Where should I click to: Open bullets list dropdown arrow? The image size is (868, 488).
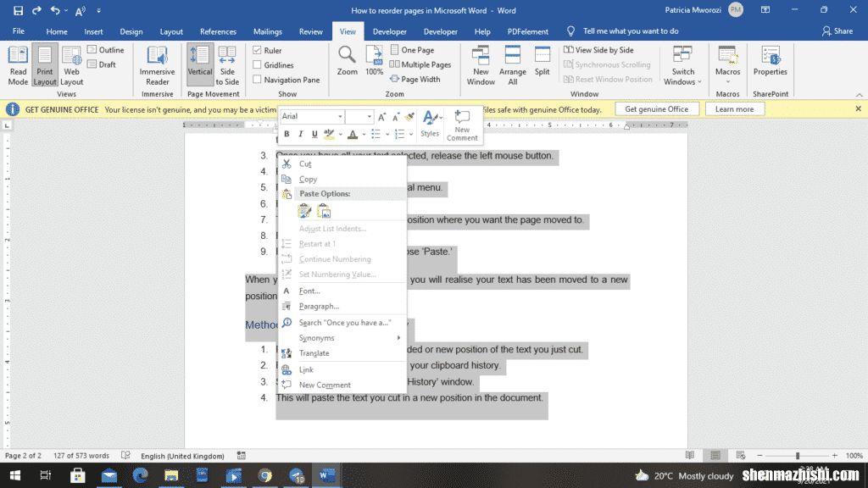(387, 134)
